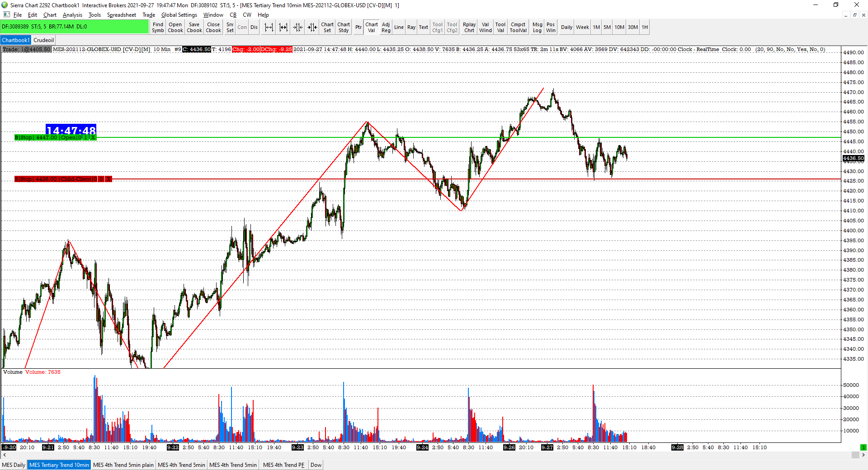Click the Sierra Chart title bar icon
This screenshot has width=868, height=470.
pyautogui.click(x=5, y=5)
